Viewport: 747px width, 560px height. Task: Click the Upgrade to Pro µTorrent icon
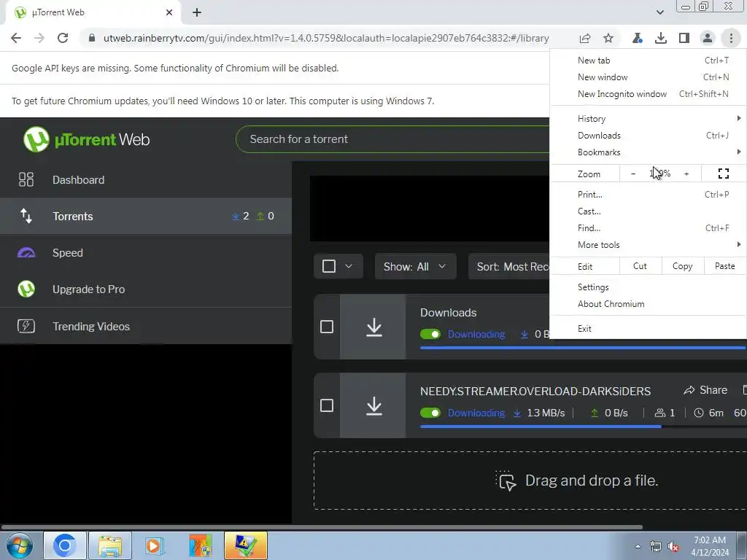(26, 289)
